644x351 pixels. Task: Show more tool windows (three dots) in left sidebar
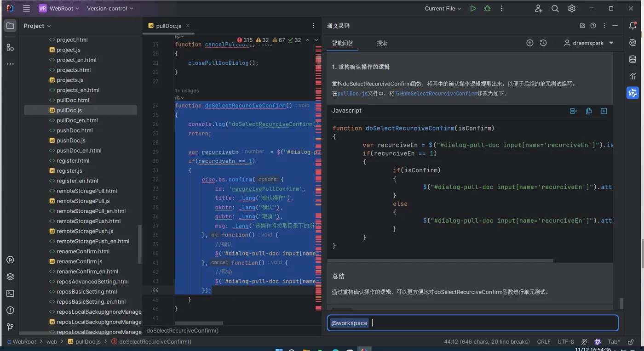click(x=10, y=64)
